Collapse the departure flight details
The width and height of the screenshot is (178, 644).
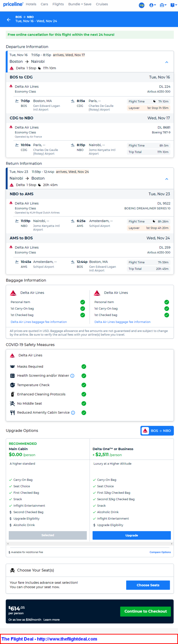[167, 62]
